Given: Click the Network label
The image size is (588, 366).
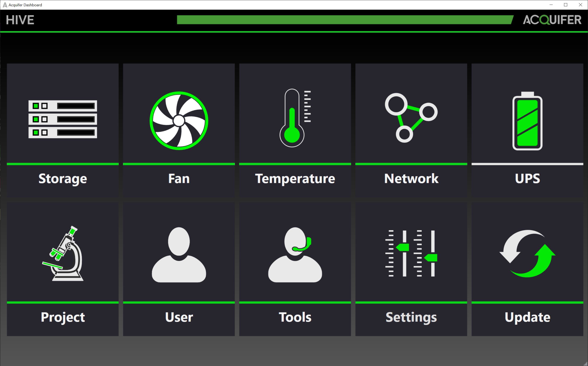Looking at the screenshot, I should (x=411, y=179).
